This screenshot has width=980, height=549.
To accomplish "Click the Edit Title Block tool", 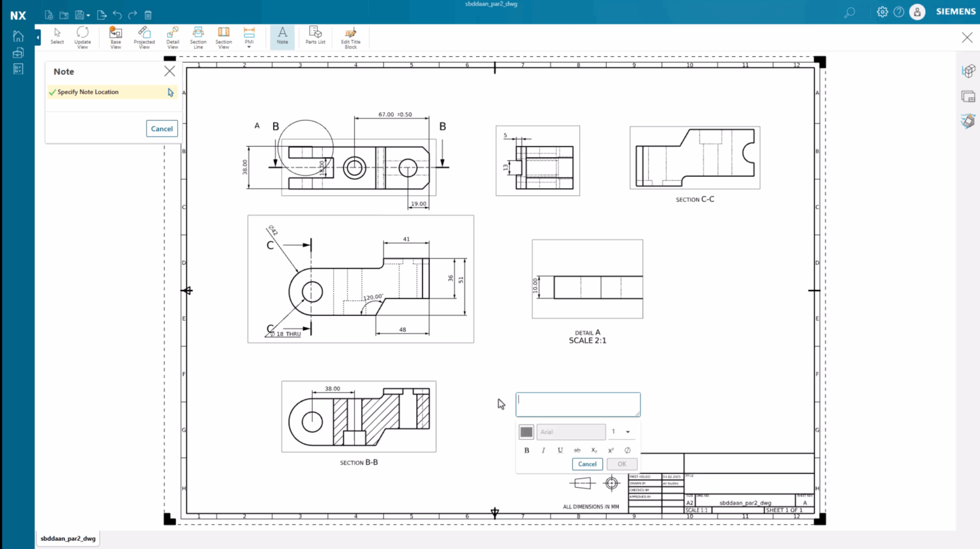I will click(350, 37).
